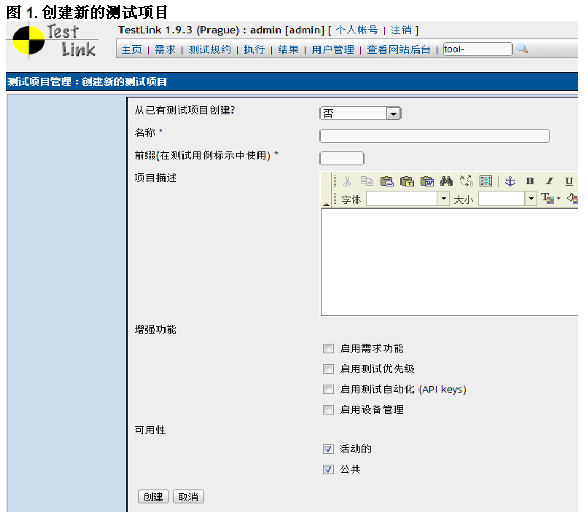Enable the 启用测试优先级 checkbox
This screenshot has width=588, height=519.
(328, 369)
